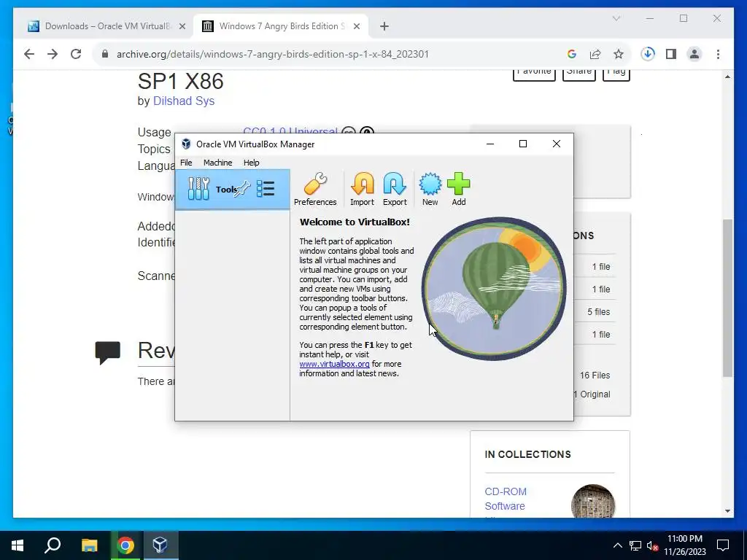The image size is (747, 560).
Task: Open Chrome three-dot menu
Action: pyautogui.click(x=718, y=54)
